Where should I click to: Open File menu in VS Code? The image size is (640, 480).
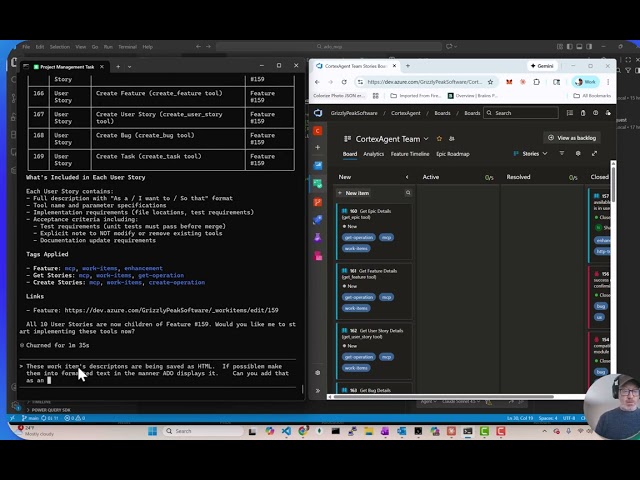pyautogui.click(x=26, y=47)
